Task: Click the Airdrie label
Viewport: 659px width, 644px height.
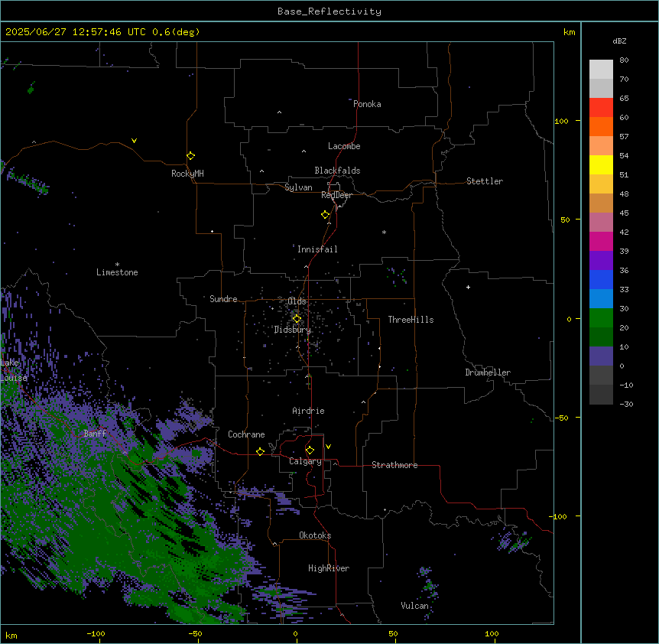Action: click(309, 411)
